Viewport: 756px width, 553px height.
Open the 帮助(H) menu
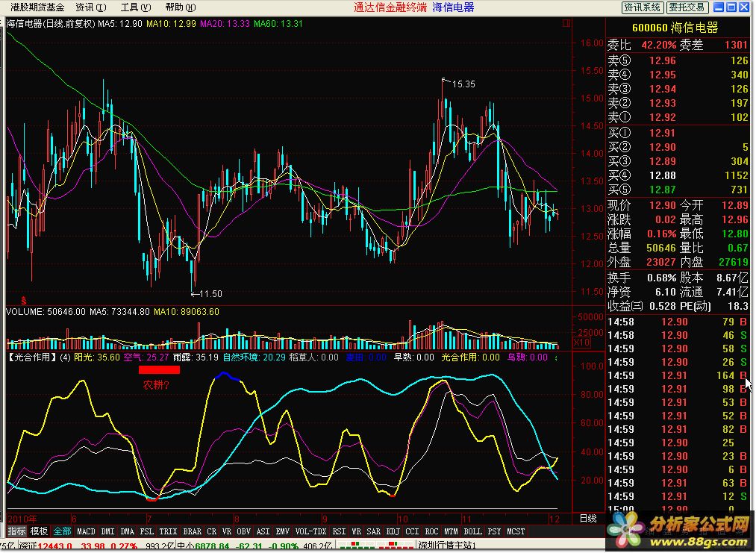(x=181, y=7)
